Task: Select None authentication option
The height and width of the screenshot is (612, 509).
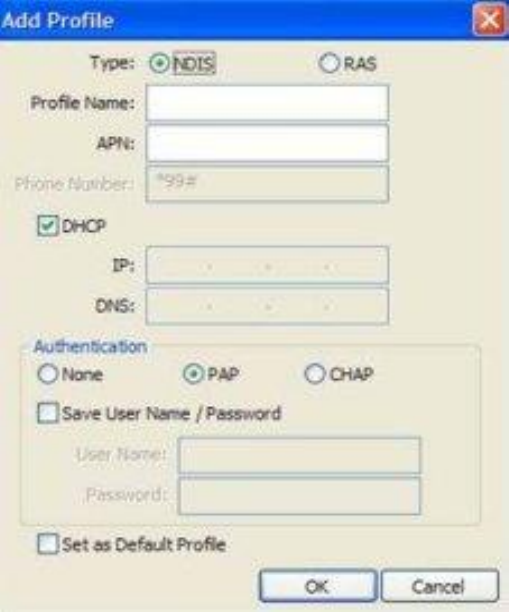Action: [48, 374]
